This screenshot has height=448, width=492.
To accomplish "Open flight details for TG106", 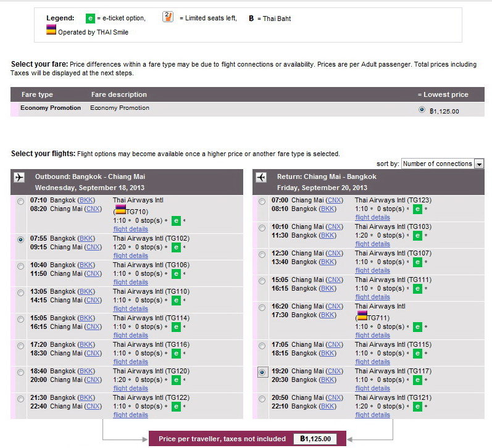I will (130, 283).
